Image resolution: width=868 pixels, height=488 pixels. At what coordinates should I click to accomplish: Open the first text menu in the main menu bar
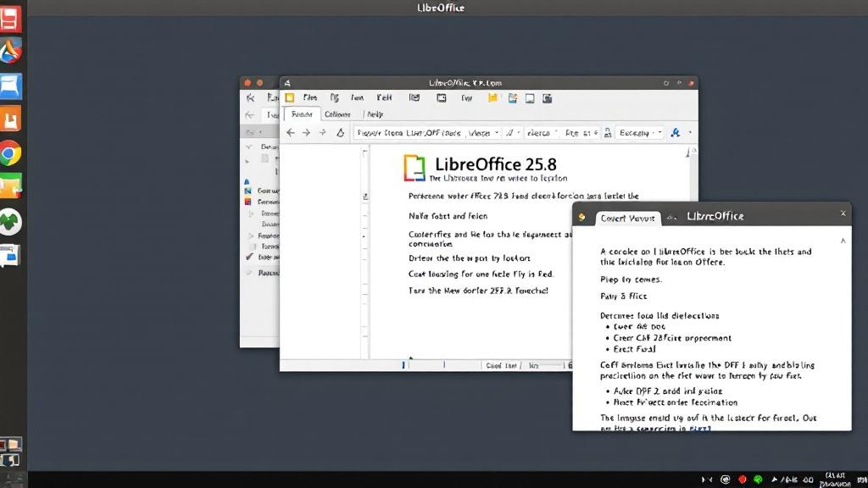click(310, 97)
